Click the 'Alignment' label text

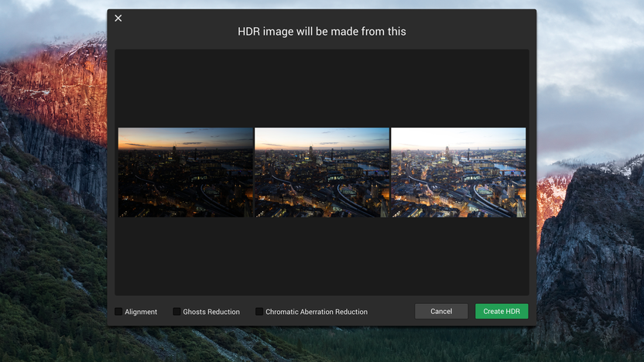(x=141, y=312)
